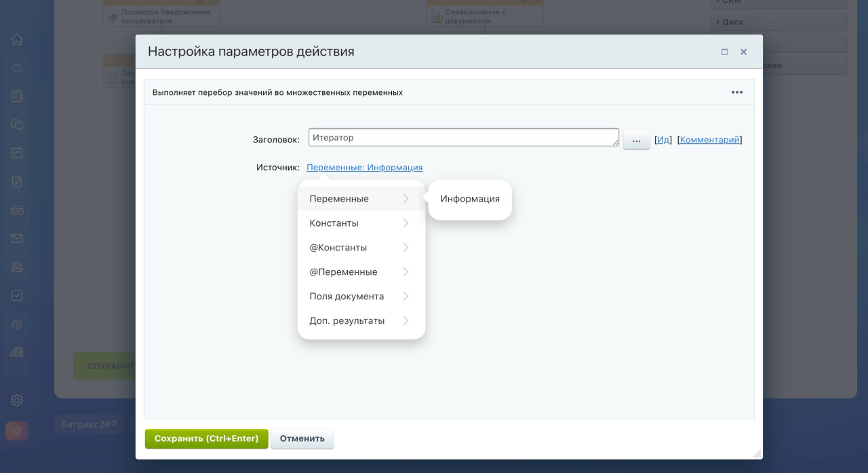This screenshot has height=473, width=868.
Task: Open the Комментарий link
Action: 709,140
